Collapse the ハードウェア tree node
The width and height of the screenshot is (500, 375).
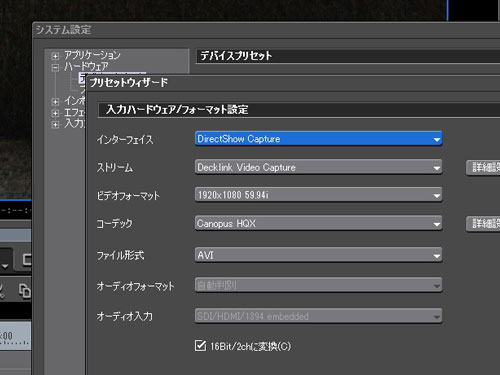pyautogui.click(x=55, y=68)
